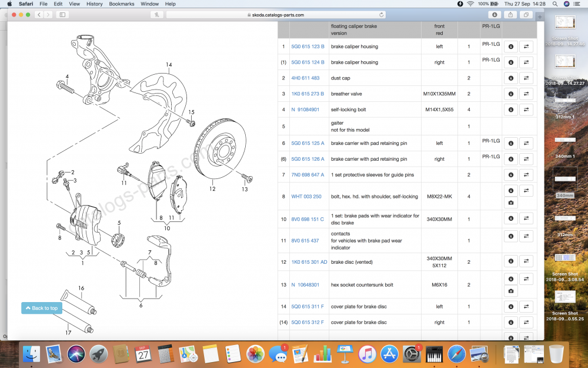Image resolution: width=588 pixels, height=368 pixels.
Task: Compare part 5G0 615 124 B via arrows icon
Action: (526, 62)
